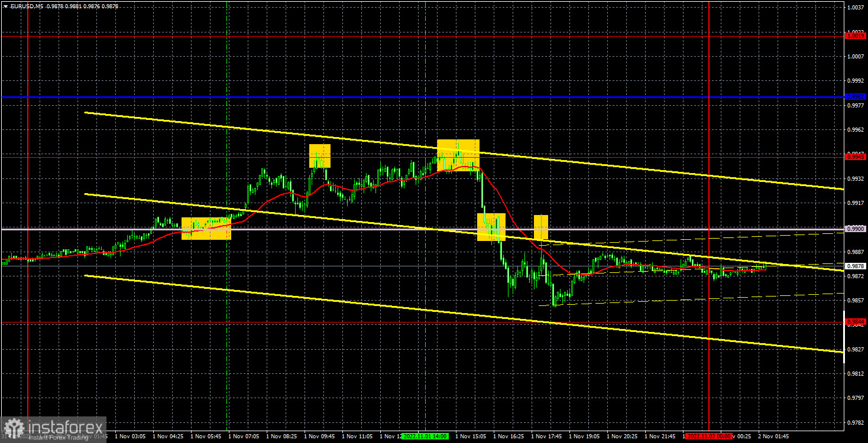Click the 1 Nov 21:45 time label
The image size is (868, 443).
[660, 437]
